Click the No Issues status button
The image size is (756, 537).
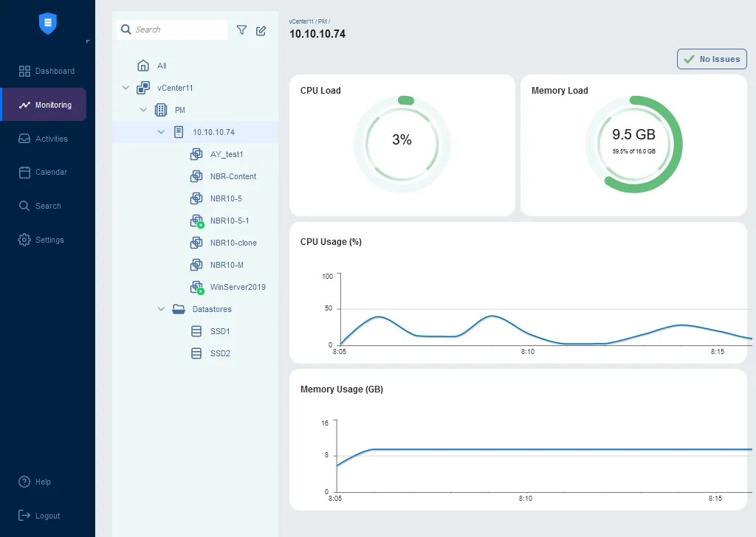(712, 59)
